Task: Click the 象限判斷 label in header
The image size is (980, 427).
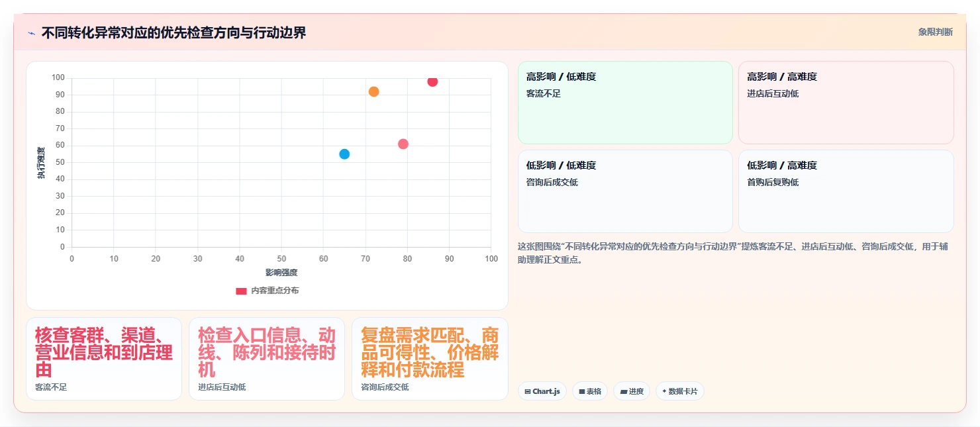Action: pos(935,32)
